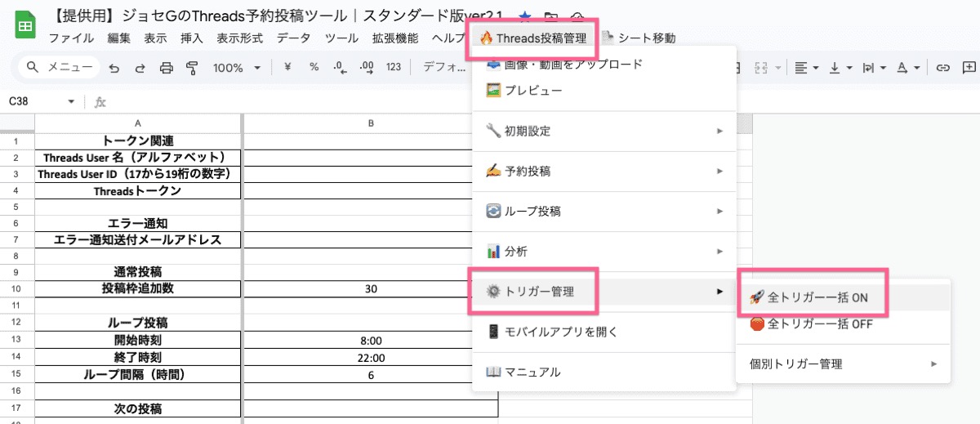Open text color dropdown
This screenshot has height=424, width=980.
click(x=907, y=68)
